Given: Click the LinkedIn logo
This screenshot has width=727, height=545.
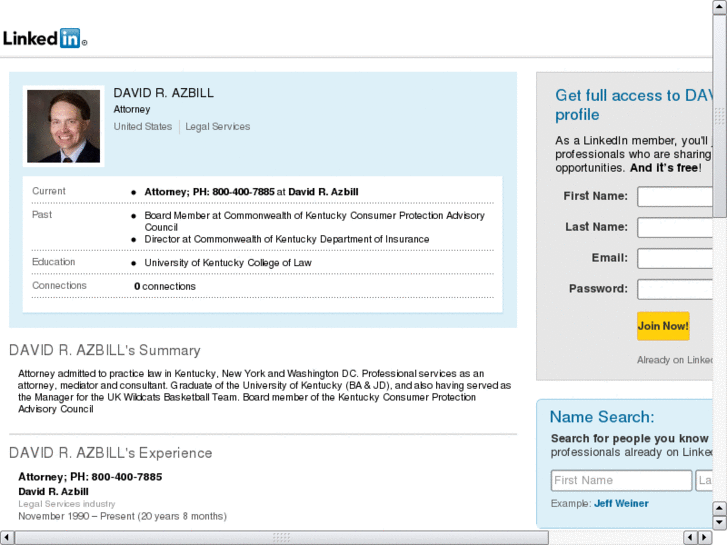Looking at the screenshot, I should (45, 38).
